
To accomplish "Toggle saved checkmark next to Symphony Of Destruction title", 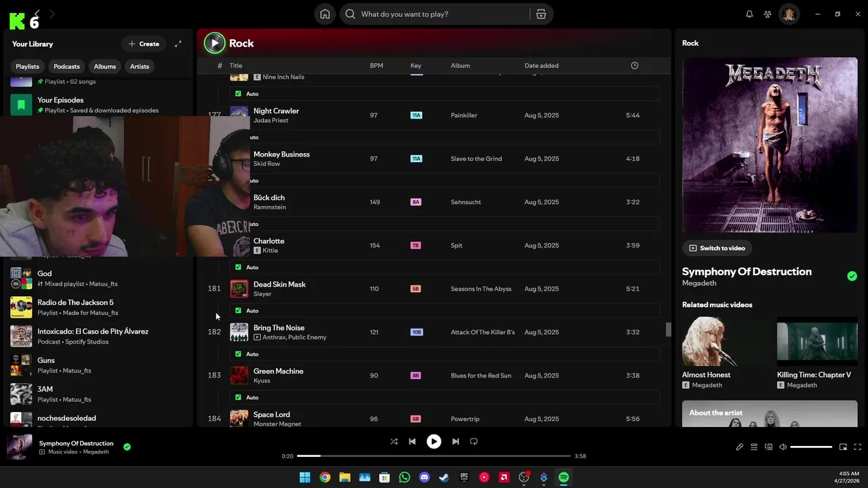I will pyautogui.click(x=852, y=276).
